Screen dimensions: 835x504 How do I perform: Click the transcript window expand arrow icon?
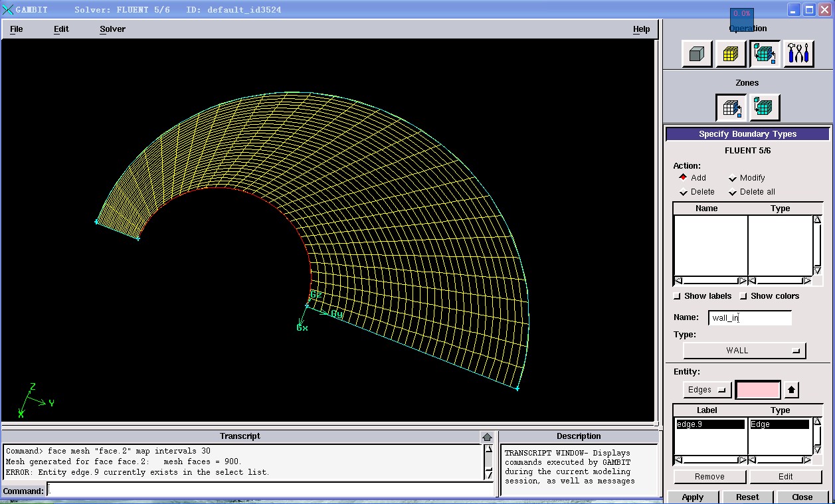(487, 437)
